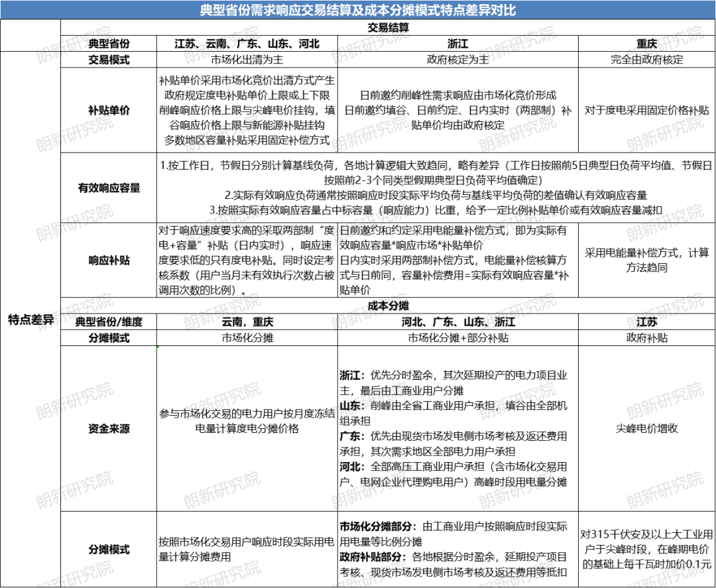Select the 交易结算 section header cell
Screen dimensions: 716x588
[388, 28]
